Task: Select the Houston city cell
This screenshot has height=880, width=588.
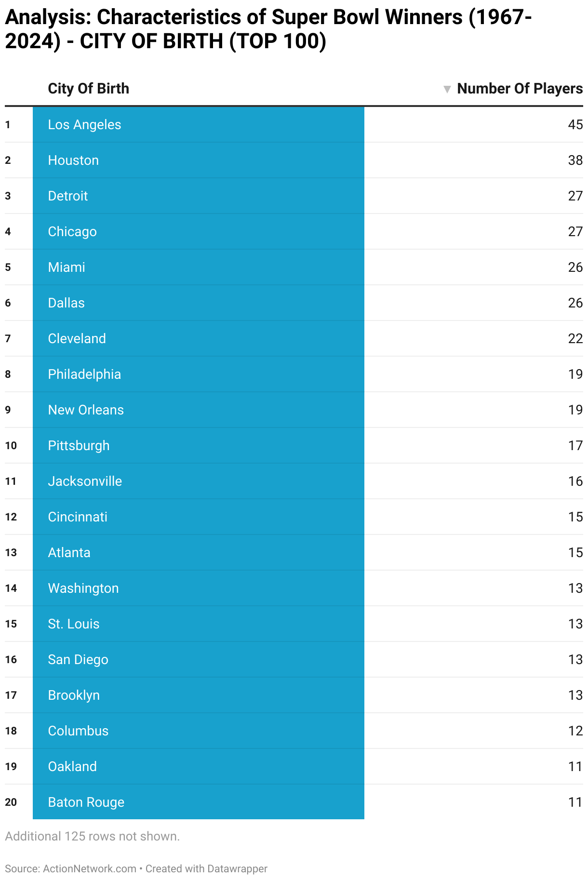Action: tap(199, 160)
